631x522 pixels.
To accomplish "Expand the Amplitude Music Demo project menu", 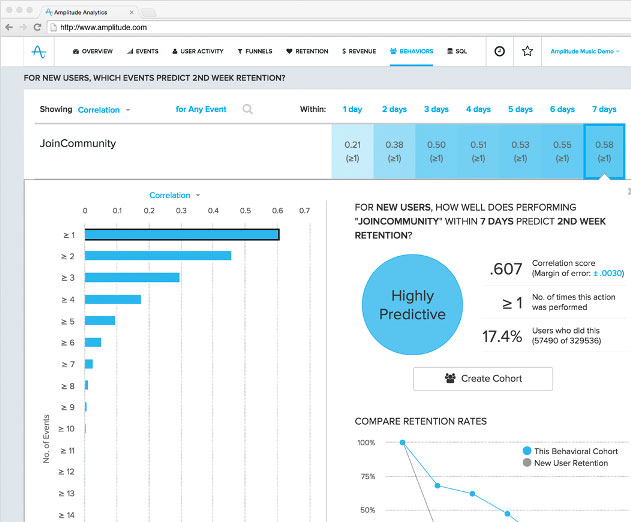I will pyautogui.click(x=586, y=50).
